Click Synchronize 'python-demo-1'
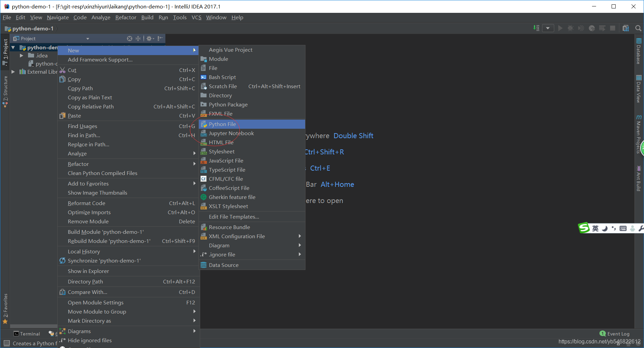The height and width of the screenshot is (348, 644). point(128,261)
